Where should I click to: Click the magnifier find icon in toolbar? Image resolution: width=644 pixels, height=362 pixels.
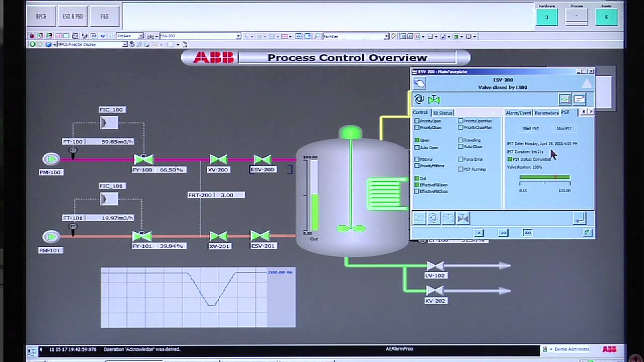click(x=316, y=36)
